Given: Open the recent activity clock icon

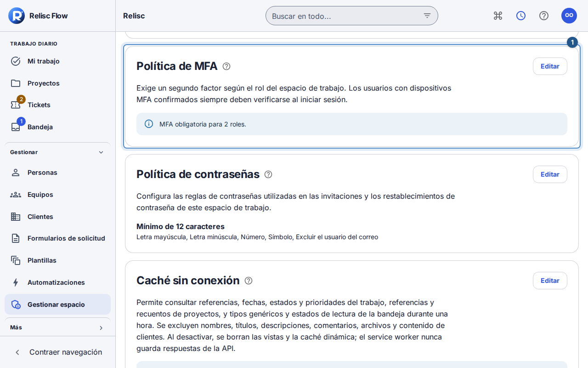Looking at the screenshot, I should pos(521,16).
